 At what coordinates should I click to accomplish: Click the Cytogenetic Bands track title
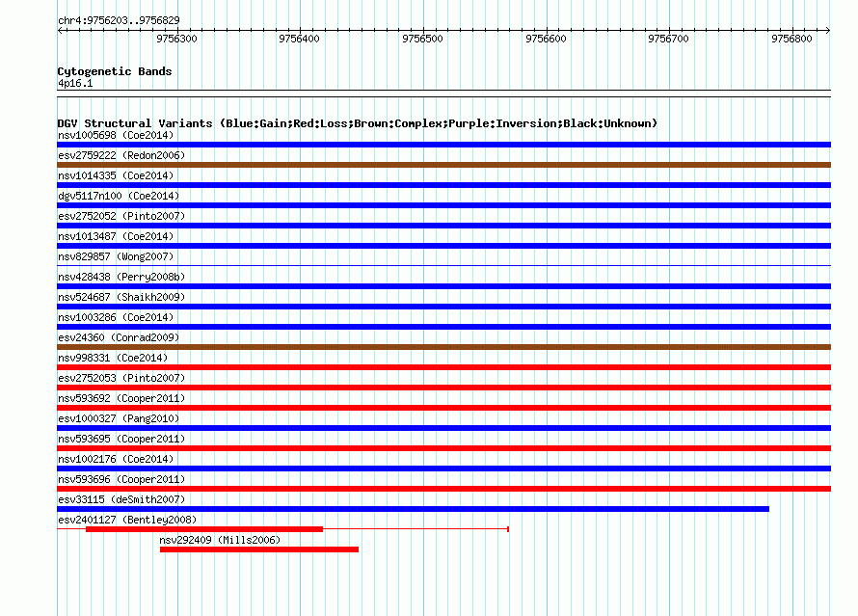tap(115, 71)
